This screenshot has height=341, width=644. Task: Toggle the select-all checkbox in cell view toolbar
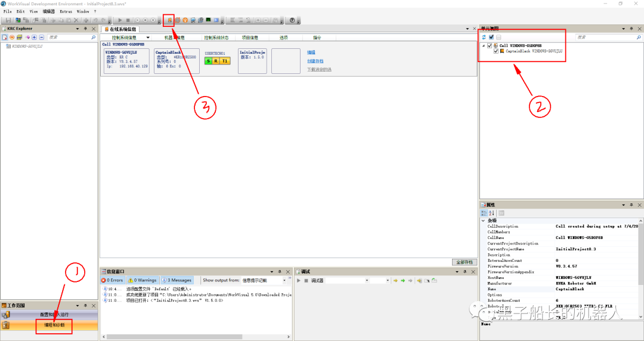coord(491,37)
